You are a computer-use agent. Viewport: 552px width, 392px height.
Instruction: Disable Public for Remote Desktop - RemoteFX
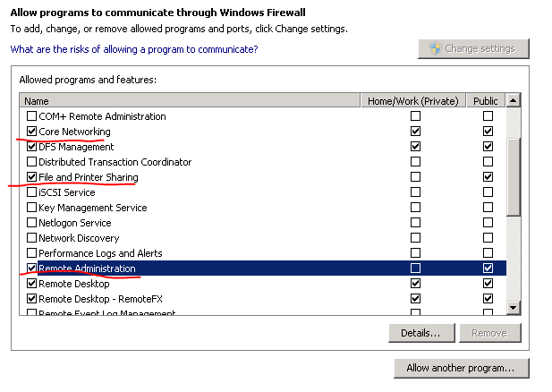pos(488,299)
